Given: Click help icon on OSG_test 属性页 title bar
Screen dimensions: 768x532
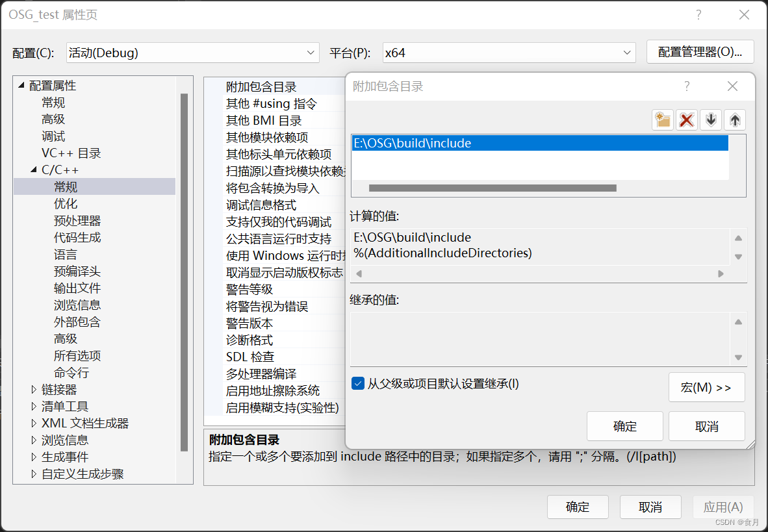Looking at the screenshot, I should click(698, 14).
